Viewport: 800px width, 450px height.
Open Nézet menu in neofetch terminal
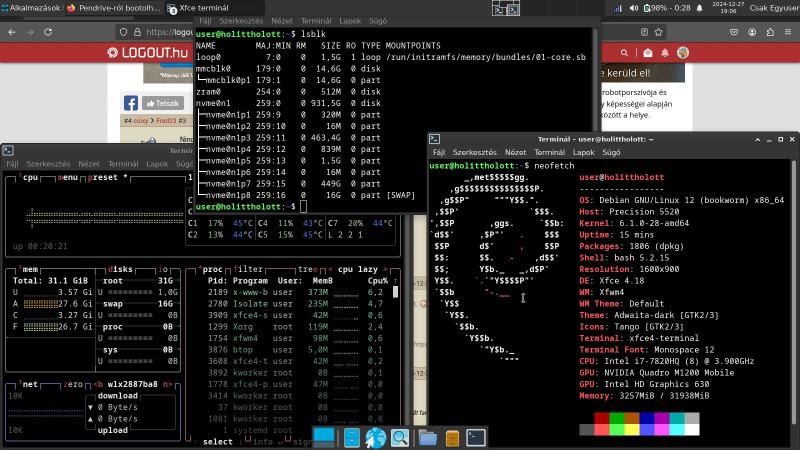[x=515, y=152]
